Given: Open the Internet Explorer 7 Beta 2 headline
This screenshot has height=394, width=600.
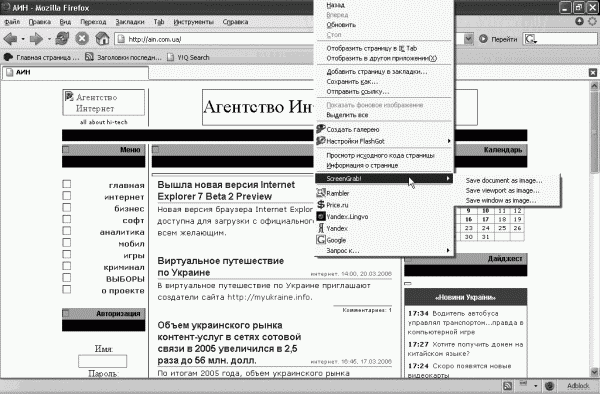Looking at the screenshot, I should (x=226, y=190).
